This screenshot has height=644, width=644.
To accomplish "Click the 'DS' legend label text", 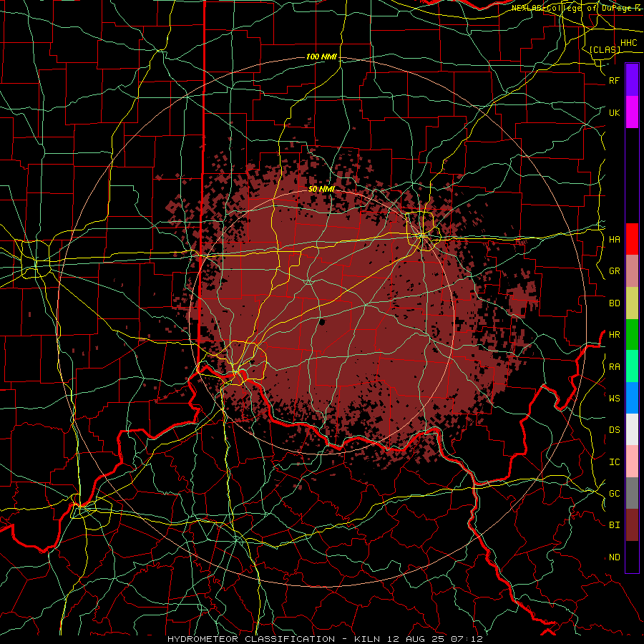I will pos(614,430).
